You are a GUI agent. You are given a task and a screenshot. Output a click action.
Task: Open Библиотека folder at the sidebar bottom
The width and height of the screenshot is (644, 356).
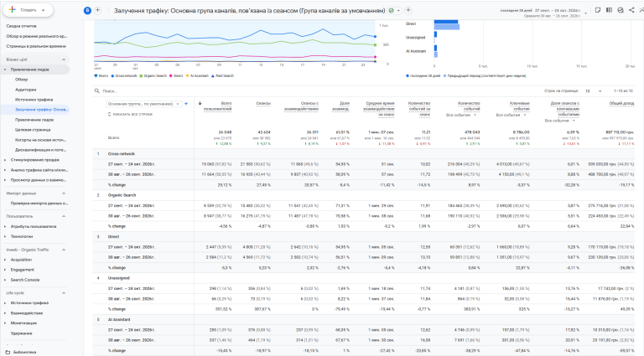click(x=21, y=352)
